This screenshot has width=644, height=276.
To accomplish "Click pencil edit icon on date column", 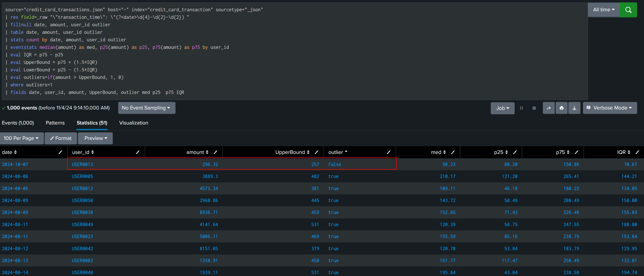I will click(60, 152).
